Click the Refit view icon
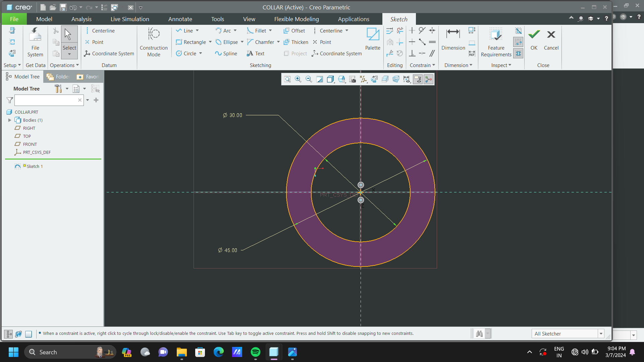644x362 pixels. pyautogui.click(x=287, y=79)
